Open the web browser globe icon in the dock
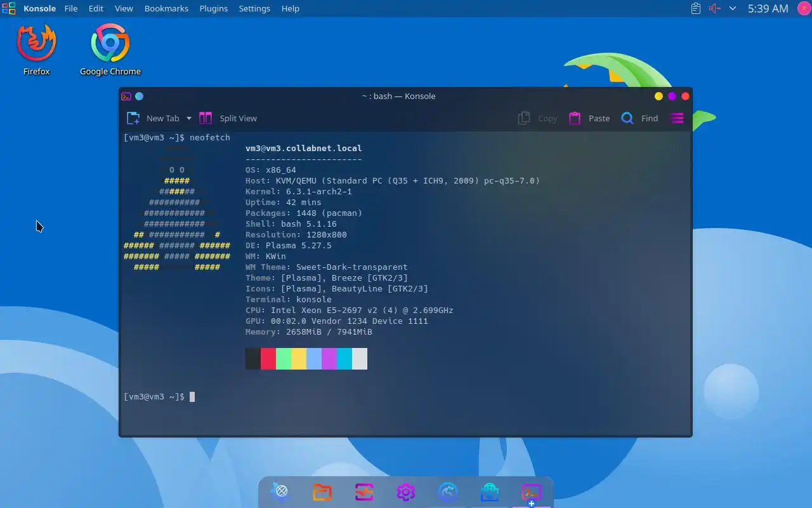The width and height of the screenshot is (812, 508). coord(280,491)
